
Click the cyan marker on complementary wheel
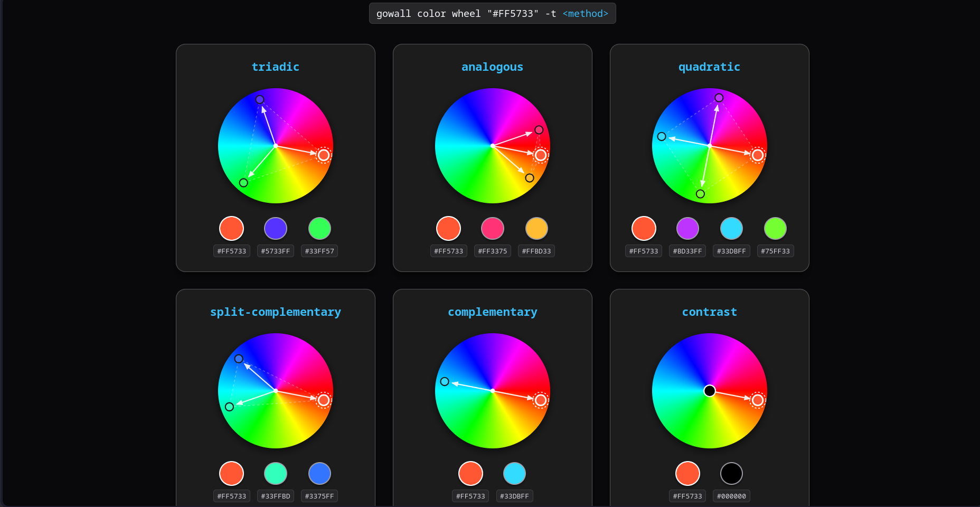(445, 382)
